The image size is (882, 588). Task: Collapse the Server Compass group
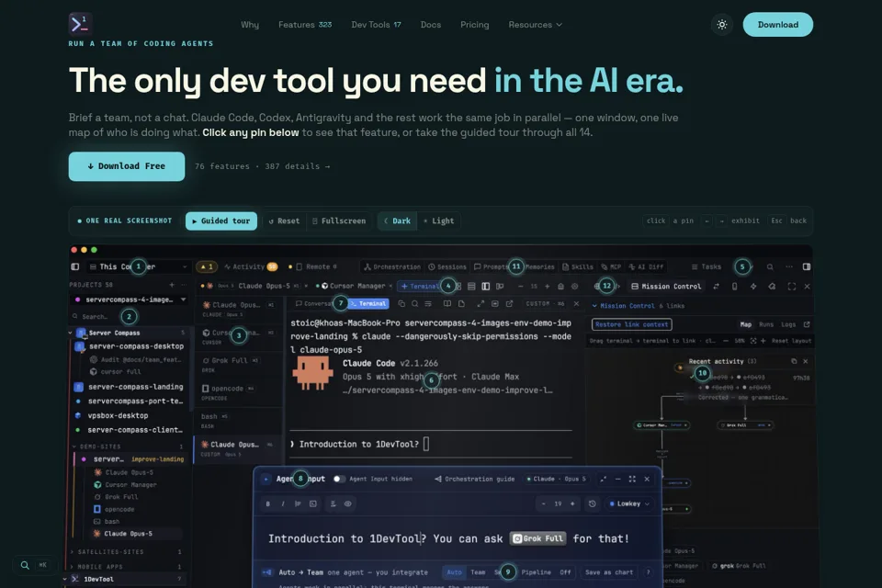pos(71,333)
